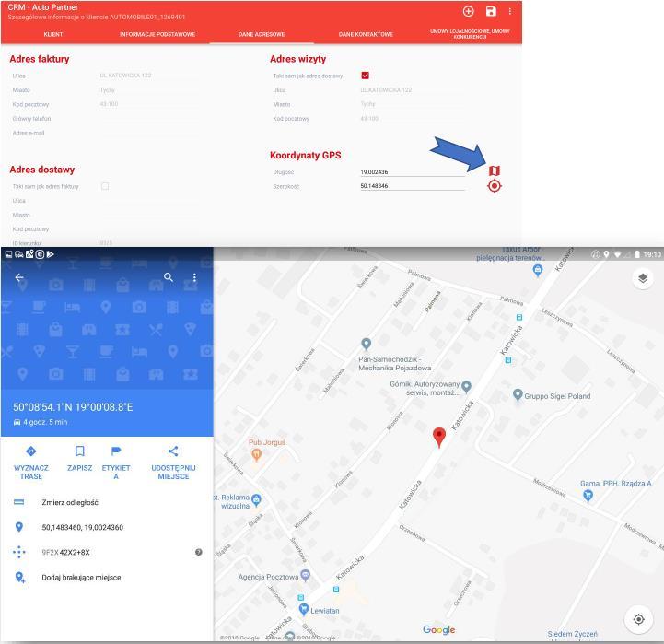Click the Gama PPH Rządza shop marker
The width and height of the screenshot is (664, 644).
point(588,496)
